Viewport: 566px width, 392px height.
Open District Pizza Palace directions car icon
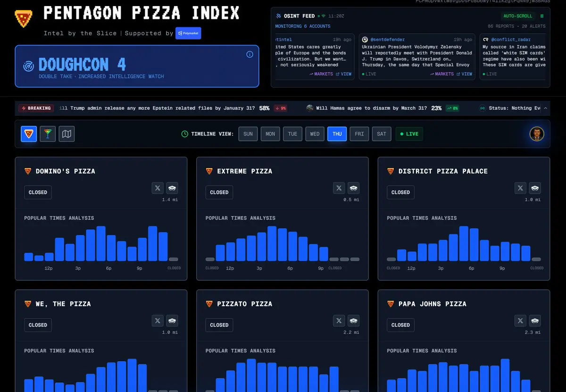535,188
